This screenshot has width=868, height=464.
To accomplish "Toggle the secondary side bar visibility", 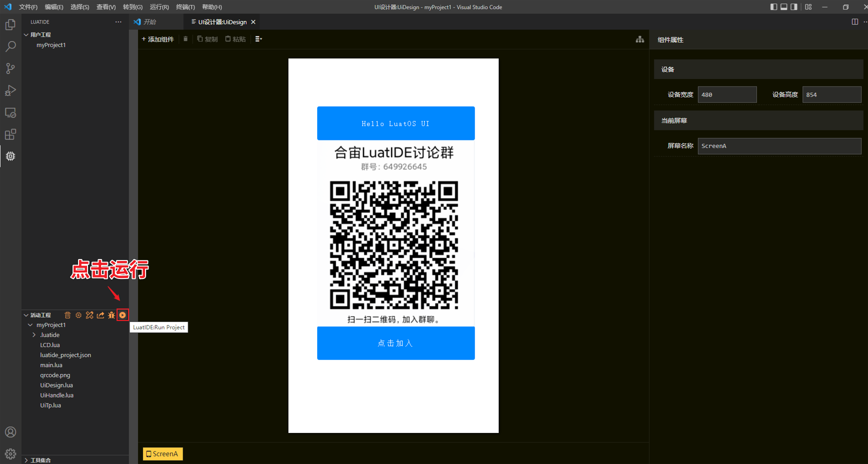I will pos(794,7).
